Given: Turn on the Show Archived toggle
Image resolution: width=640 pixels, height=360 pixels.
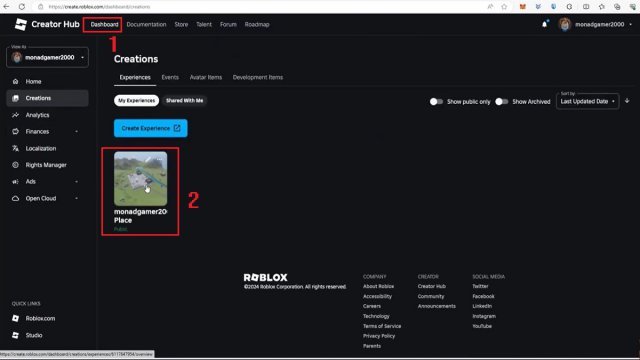Looking at the screenshot, I should tap(502, 102).
